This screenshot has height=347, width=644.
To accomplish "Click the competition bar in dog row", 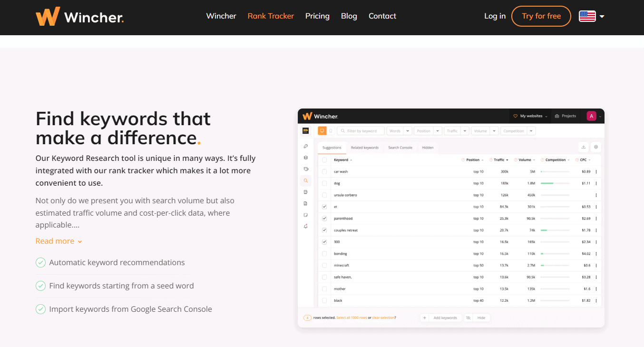I will pos(555,183).
